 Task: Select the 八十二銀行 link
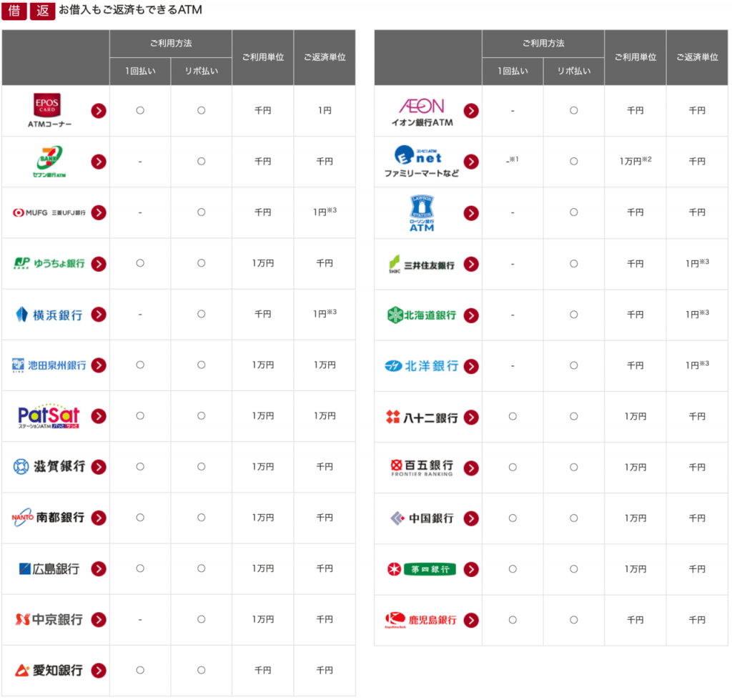pos(421,417)
